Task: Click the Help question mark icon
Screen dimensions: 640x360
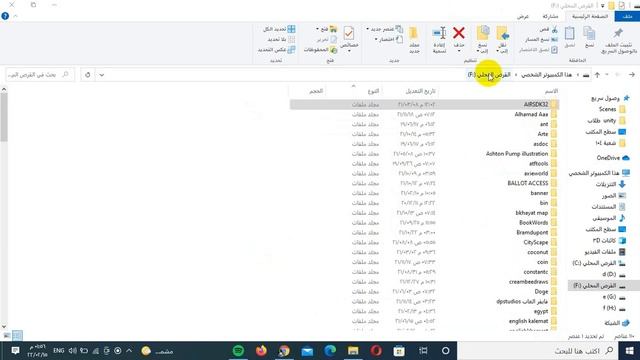Action: (x=5, y=16)
